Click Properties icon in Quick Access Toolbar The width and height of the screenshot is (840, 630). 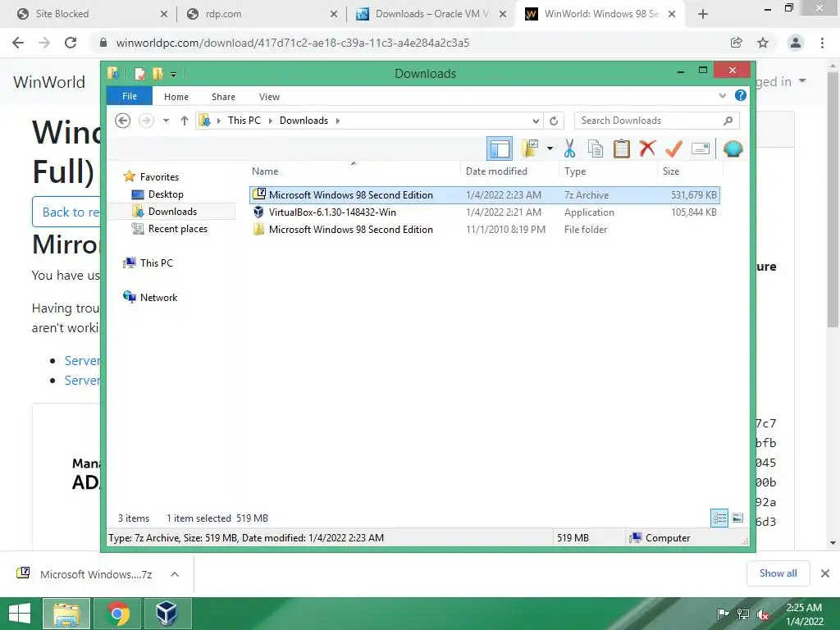coord(139,73)
